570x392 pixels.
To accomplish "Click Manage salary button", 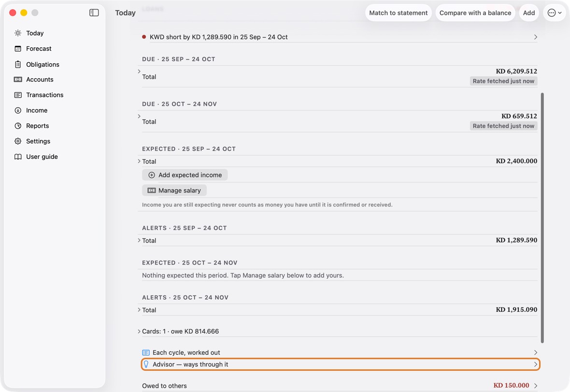I will click(174, 190).
